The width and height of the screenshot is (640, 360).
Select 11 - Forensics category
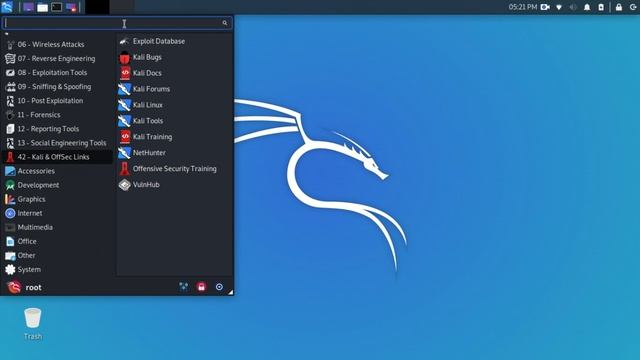tap(57, 115)
